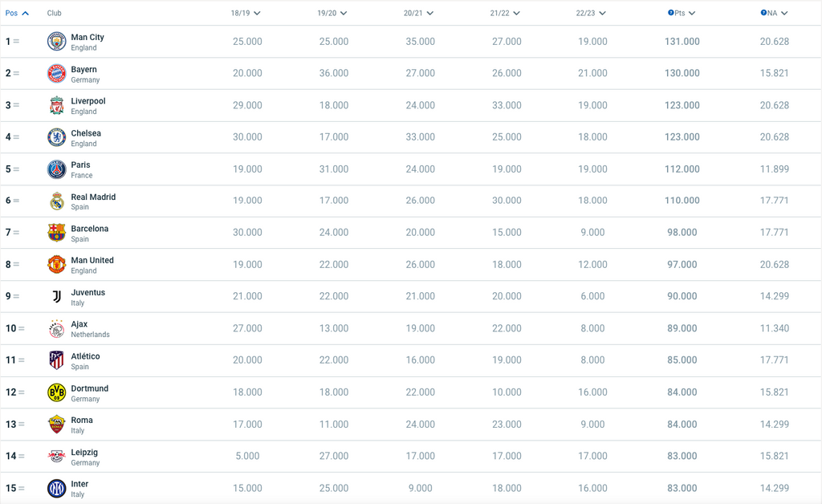Click the Man City club crest
The width and height of the screenshot is (822, 504).
tap(56, 42)
